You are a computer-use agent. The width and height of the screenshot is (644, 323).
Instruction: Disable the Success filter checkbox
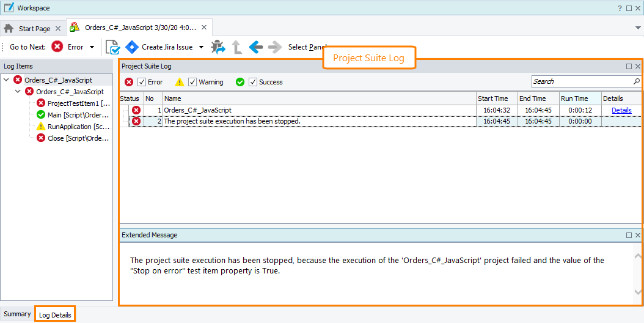coord(253,82)
